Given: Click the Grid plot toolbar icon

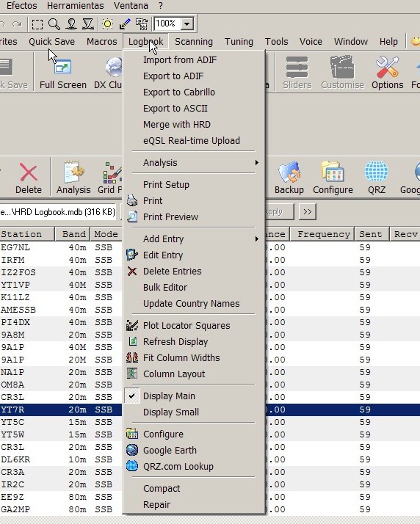Looking at the screenshot, I should point(112,172).
